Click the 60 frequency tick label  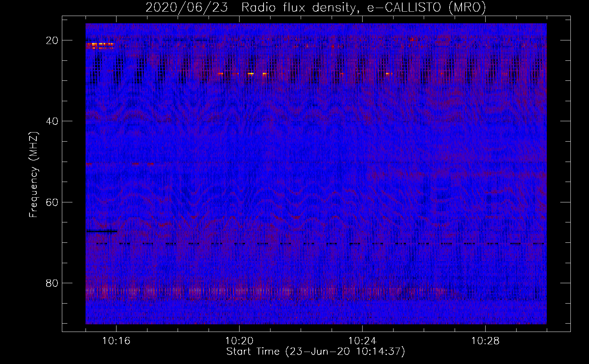tap(52, 202)
